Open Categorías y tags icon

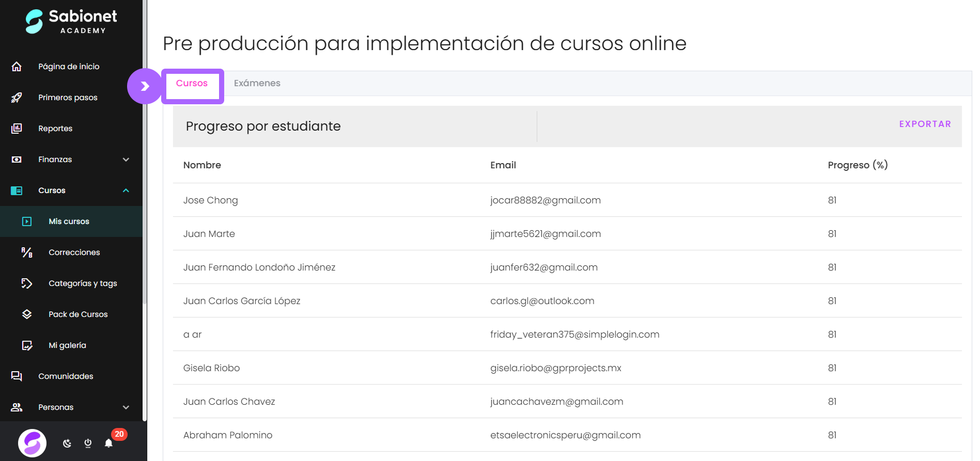pos(27,283)
